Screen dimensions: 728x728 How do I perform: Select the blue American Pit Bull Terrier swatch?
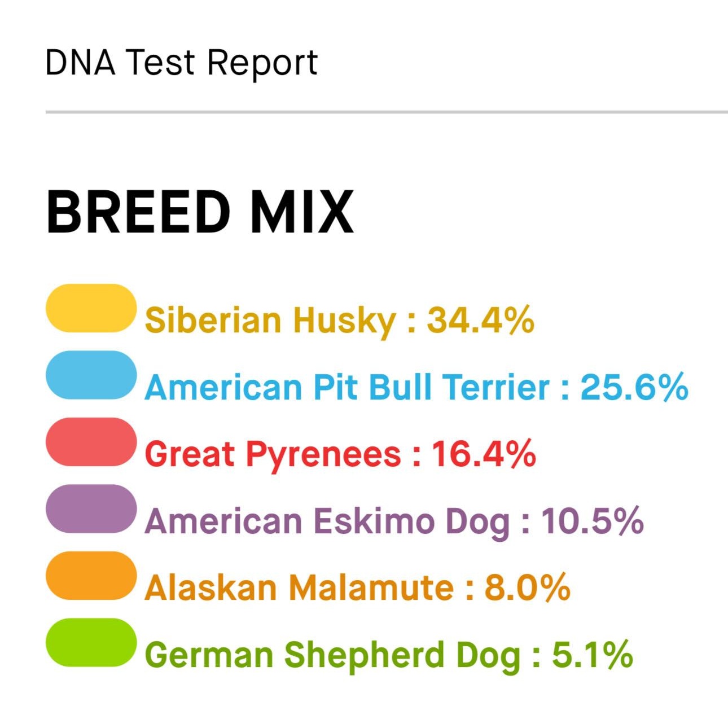point(91,375)
